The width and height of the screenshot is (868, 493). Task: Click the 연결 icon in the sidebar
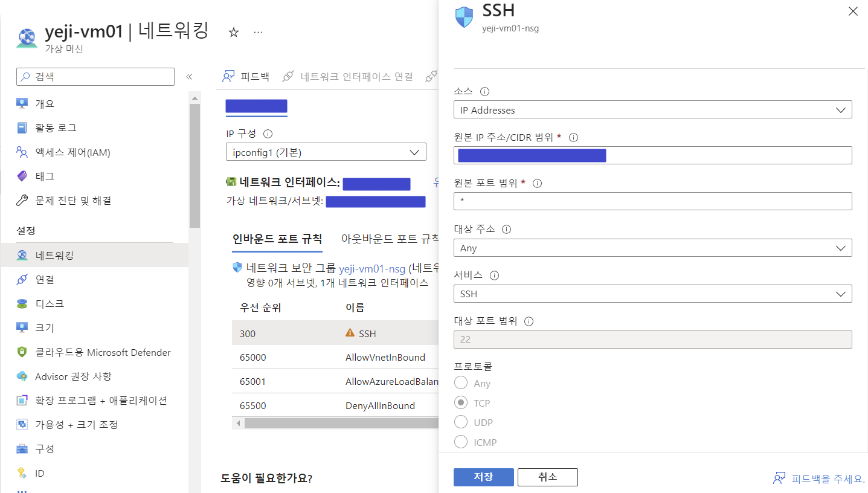[22, 280]
